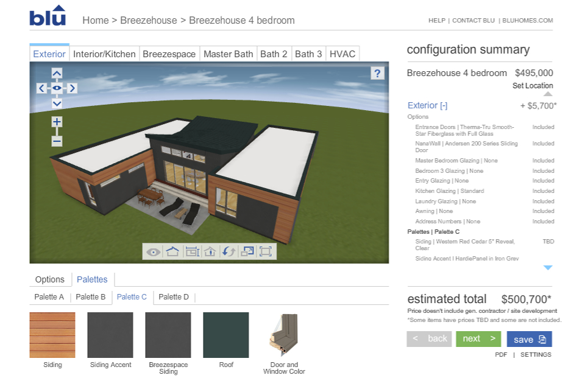The image size is (582, 392).
Task: Pick the Roof color swatch
Action: (226, 335)
